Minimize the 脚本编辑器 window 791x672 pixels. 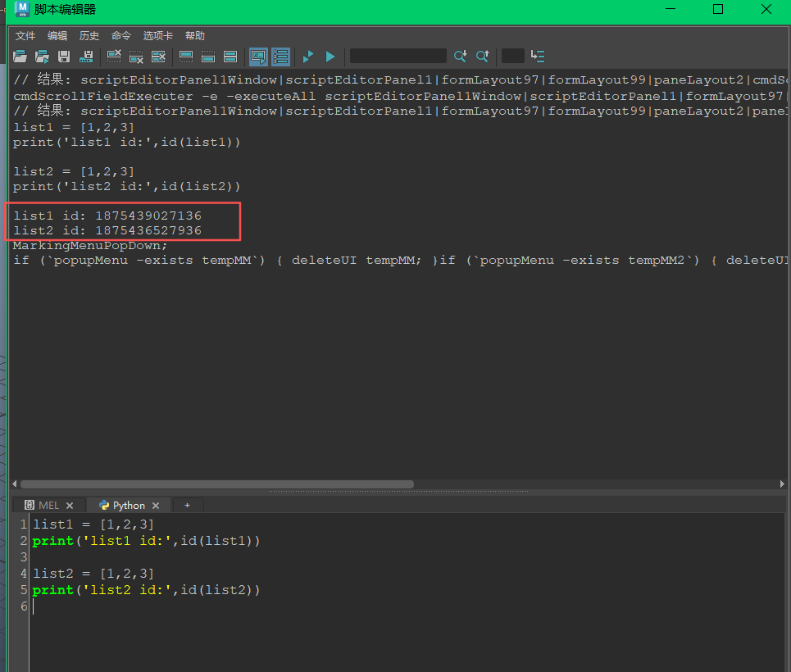click(x=671, y=9)
